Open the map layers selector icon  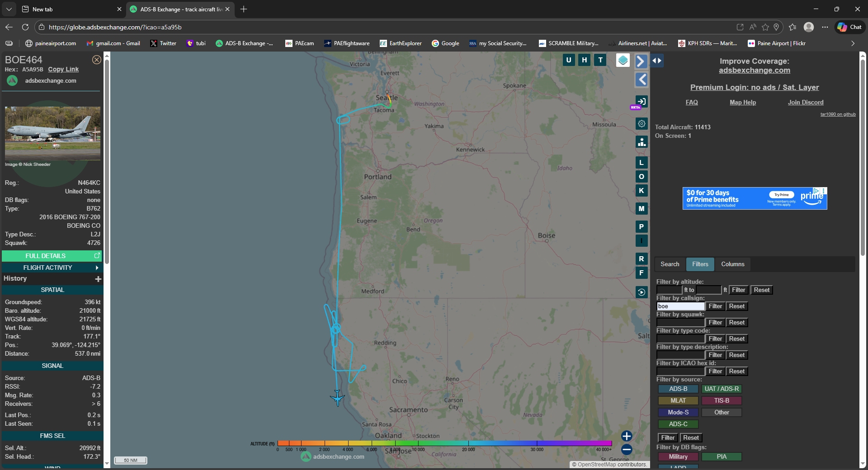click(x=623, y=60)
